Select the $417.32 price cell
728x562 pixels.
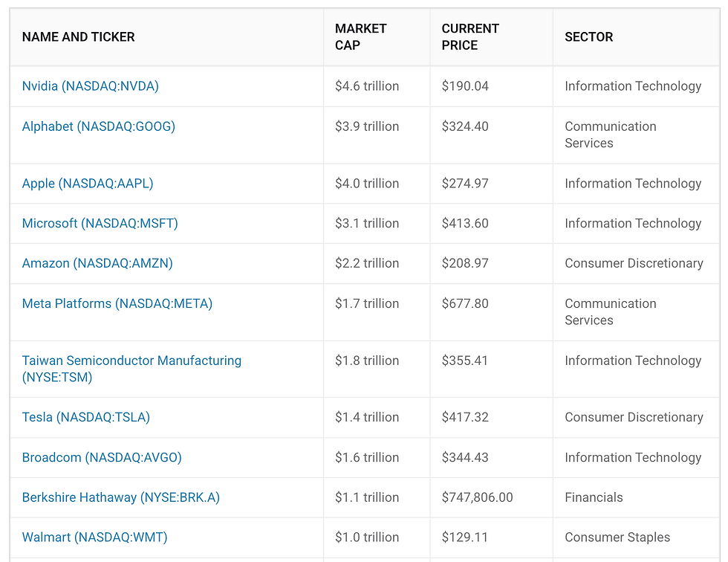pos(465,417)
